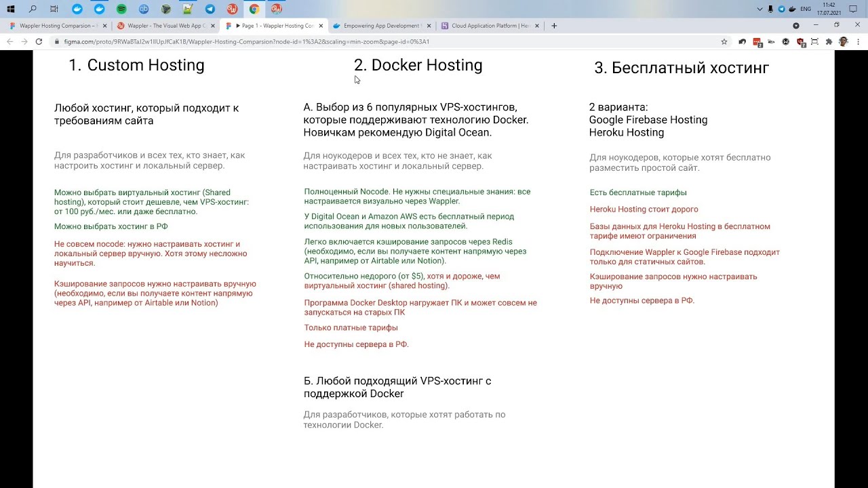The image size is (868, 488).
Task: Open Chrome tab search dropdown
Action: (796, 26)
